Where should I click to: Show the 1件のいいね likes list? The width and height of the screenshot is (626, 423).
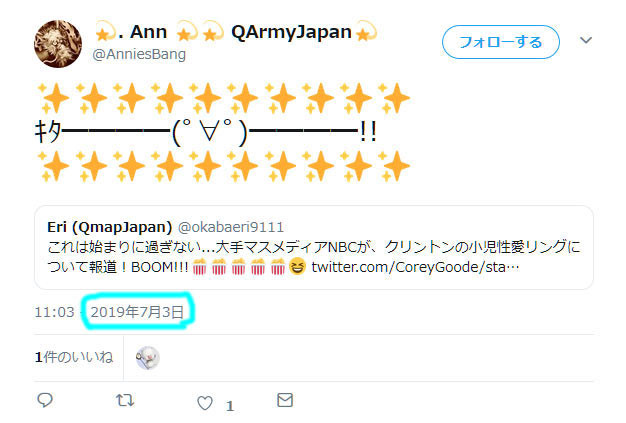(x=74, y=357)
